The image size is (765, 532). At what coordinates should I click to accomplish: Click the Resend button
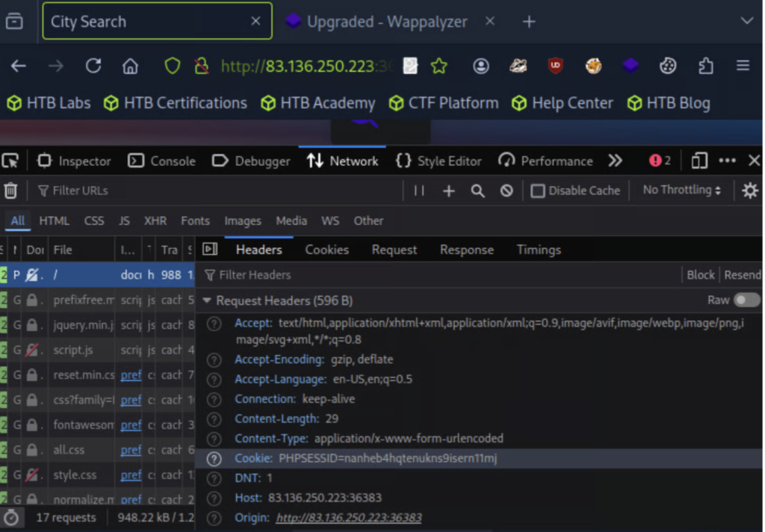tap(743, 274)
